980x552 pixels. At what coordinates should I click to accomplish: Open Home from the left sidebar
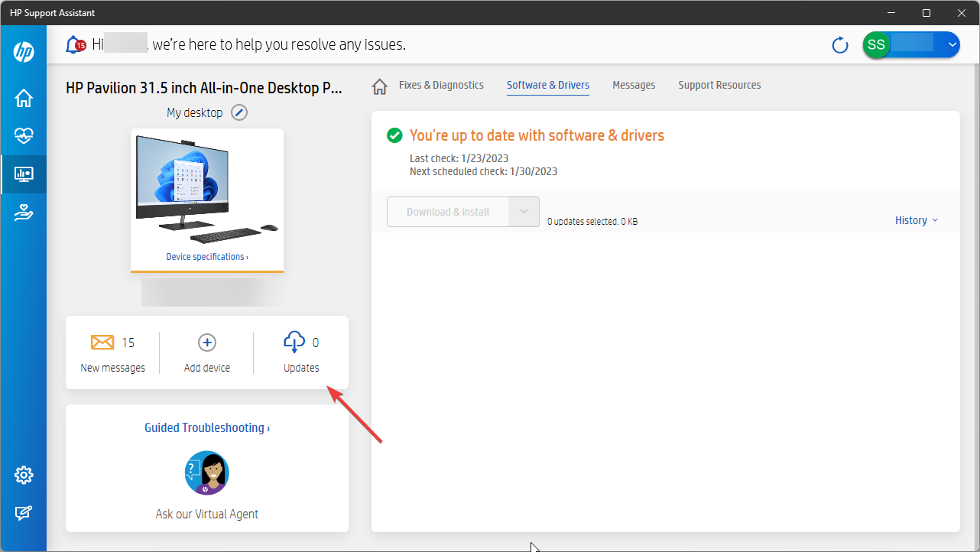tap(24, 98)
